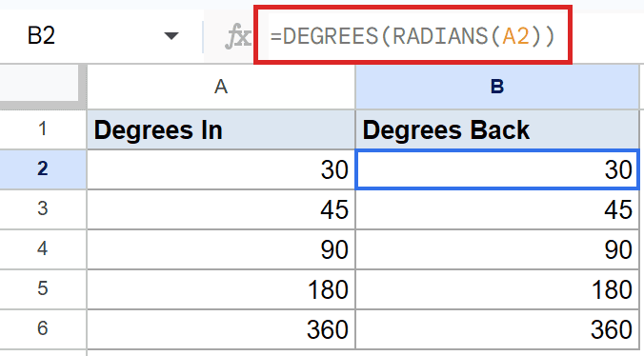
Task: Select column A header
Action: [x=221, y=87]
